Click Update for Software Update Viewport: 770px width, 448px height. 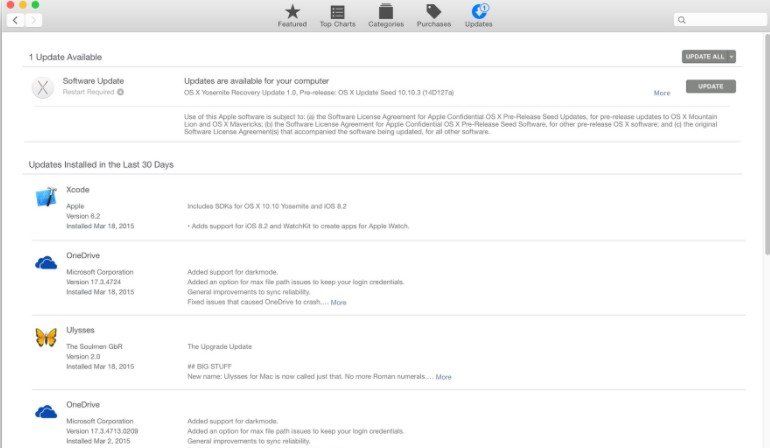tap(711, 86)
